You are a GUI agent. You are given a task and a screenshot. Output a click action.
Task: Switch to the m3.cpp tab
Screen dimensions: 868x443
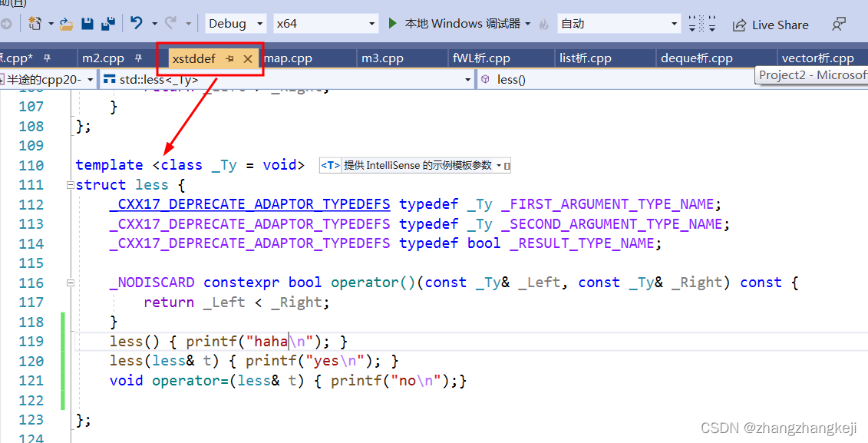(382, 58)
